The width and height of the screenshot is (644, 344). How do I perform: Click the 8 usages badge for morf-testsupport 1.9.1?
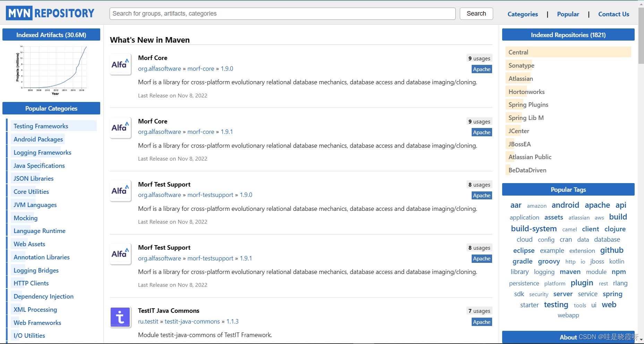(x=479, y=248)
